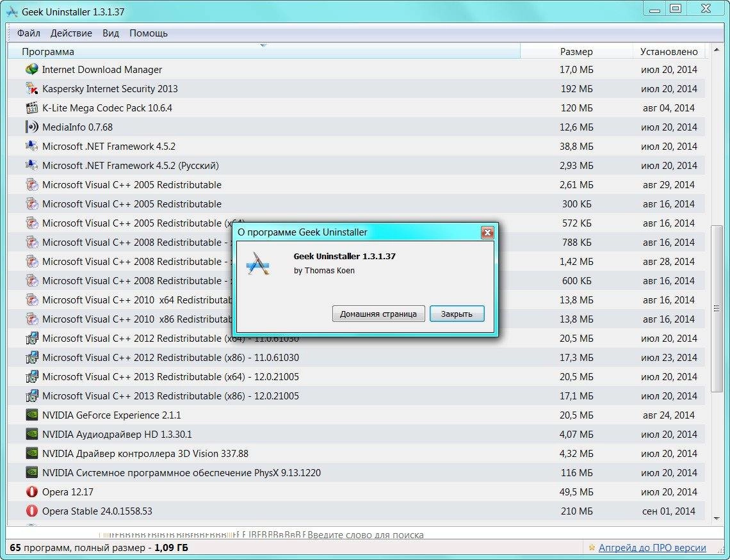Sort by the Программа column header

pos(264,51)
